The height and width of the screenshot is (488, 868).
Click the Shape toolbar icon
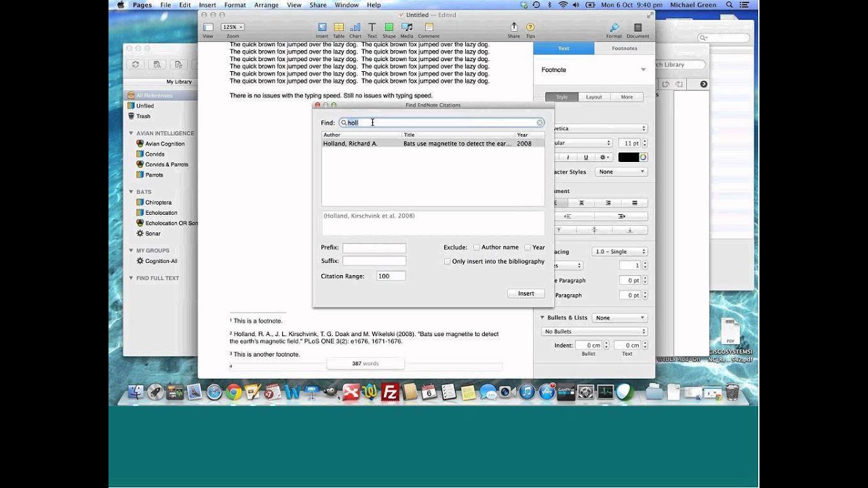(389, 30)
